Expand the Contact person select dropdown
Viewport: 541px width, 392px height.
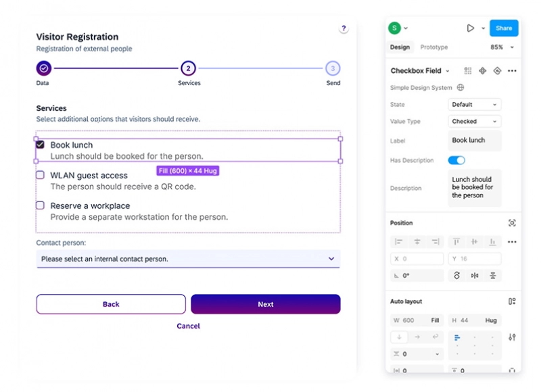pos(188,259)
